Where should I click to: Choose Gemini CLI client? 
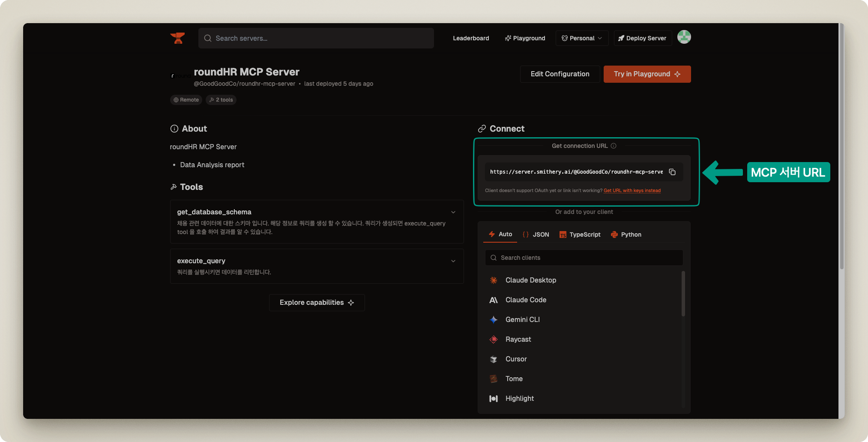coord(522,319)
